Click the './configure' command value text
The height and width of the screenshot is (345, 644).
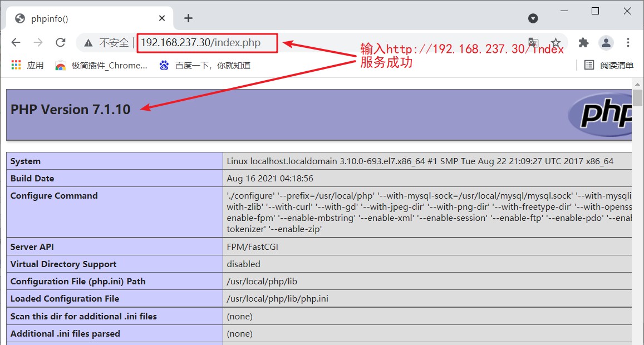[x=429, y=213]
